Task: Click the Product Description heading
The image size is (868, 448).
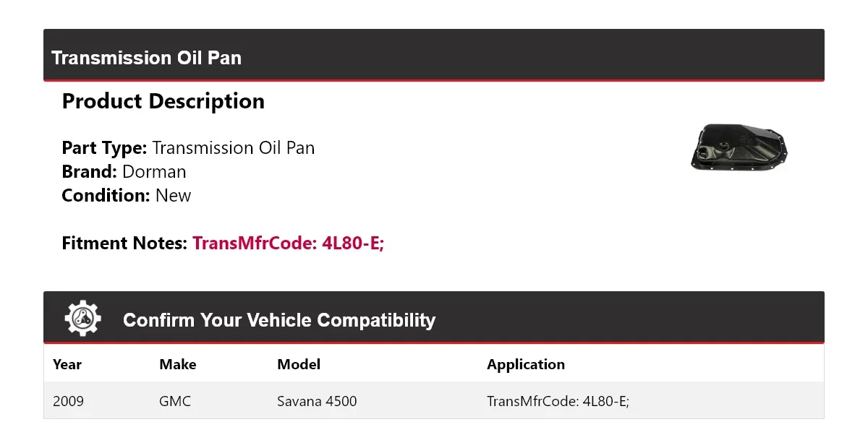Action: coord(163,101)
